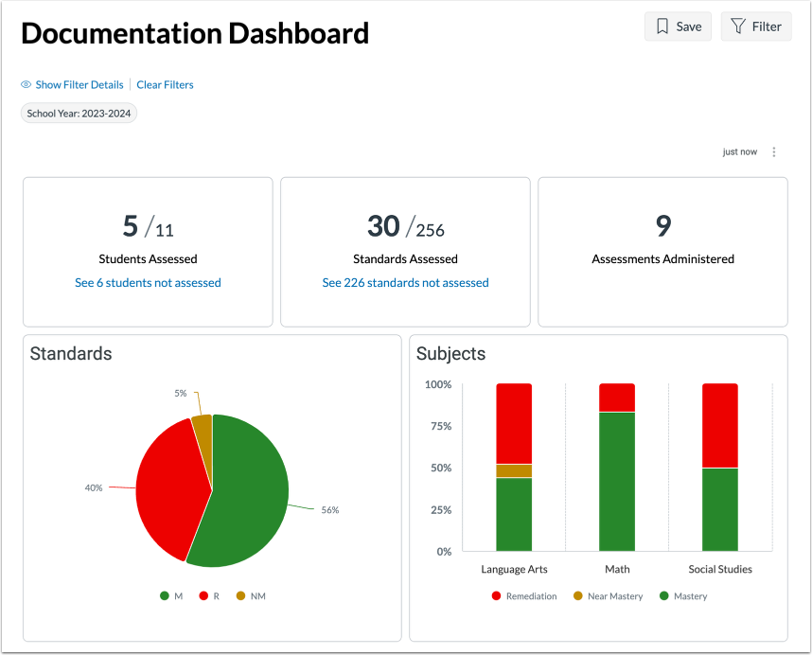This screenshot has height=655, width=812.
Task: Click the red Remediation segment of Social Studies bar
Action: 720,426
